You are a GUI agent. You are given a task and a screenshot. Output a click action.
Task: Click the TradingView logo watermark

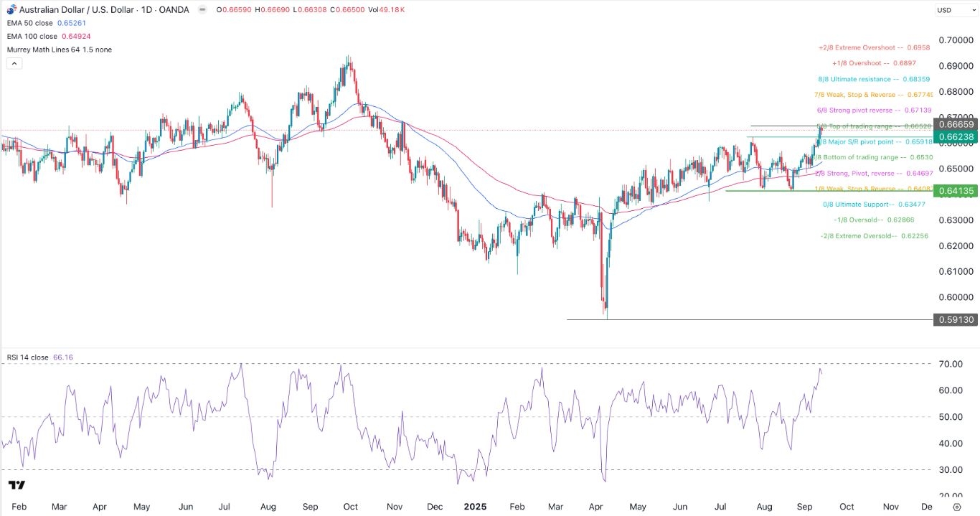point(17,486)
